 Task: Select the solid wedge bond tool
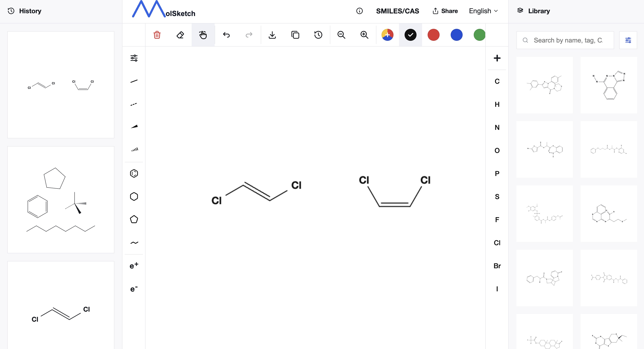point(134,127)
